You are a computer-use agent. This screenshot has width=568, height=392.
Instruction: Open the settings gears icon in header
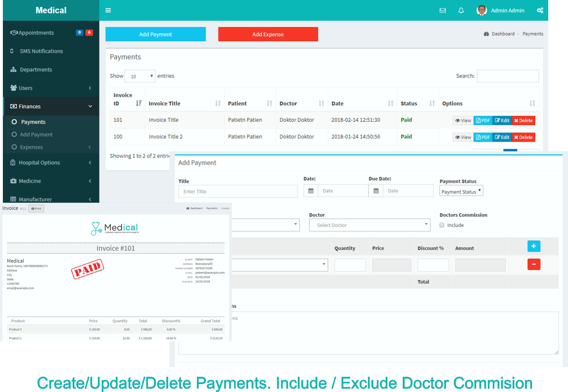click(x=540, y=10)
